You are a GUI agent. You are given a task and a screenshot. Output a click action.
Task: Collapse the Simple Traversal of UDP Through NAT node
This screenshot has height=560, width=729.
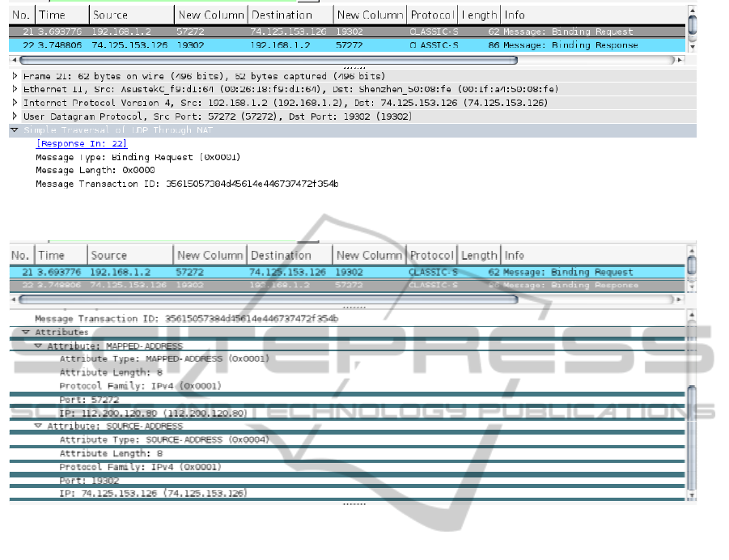(x=15, y=129)
